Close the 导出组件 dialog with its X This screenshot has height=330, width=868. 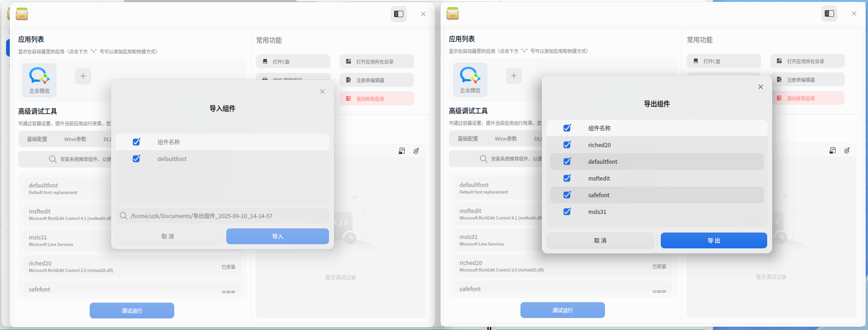click(761, 87)
